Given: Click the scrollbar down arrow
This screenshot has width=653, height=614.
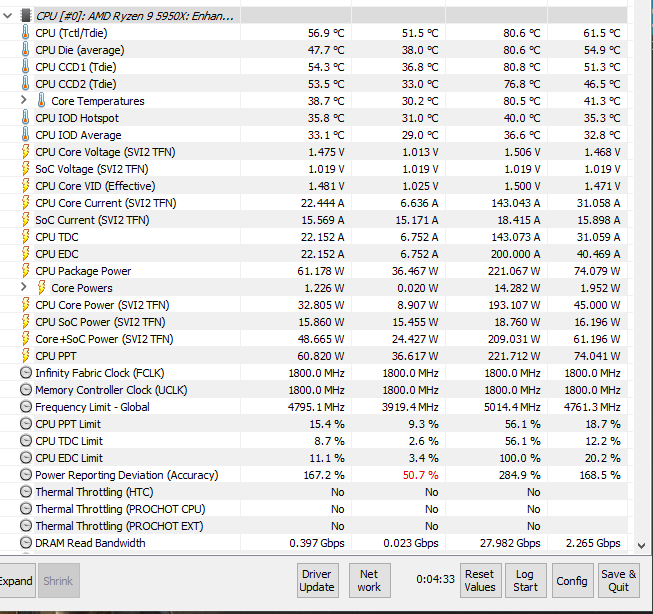Looking at the screenshot, I should [x=641, y=545].
